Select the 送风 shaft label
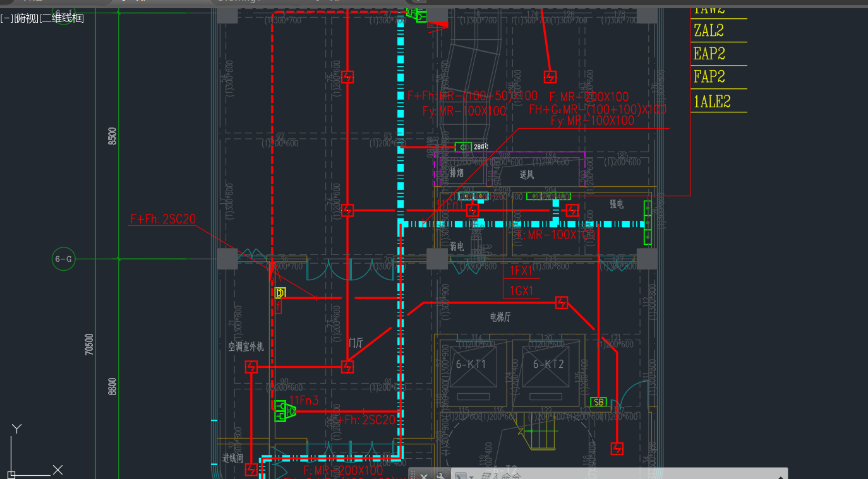Image resolution: width=868 pixels, height=479 pixels. (527, 174)
